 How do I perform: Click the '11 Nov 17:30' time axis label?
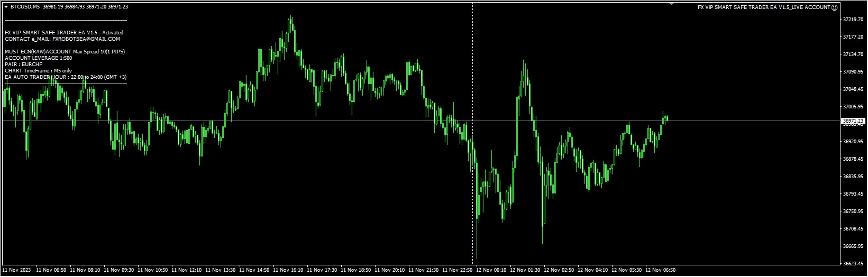322,270
